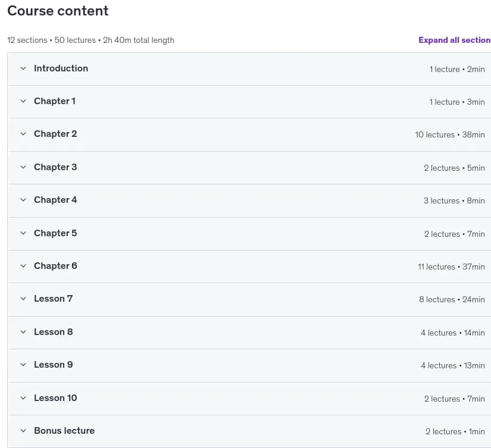Click the Chapter 5 chevron arrow
The image size is (491, 448).
[23, 233]
